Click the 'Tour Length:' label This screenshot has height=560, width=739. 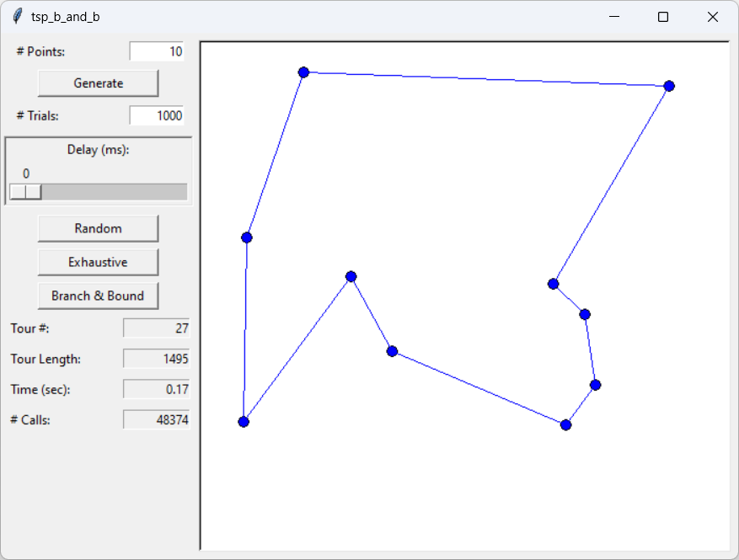pyautogui.click(x=46, y=359)
